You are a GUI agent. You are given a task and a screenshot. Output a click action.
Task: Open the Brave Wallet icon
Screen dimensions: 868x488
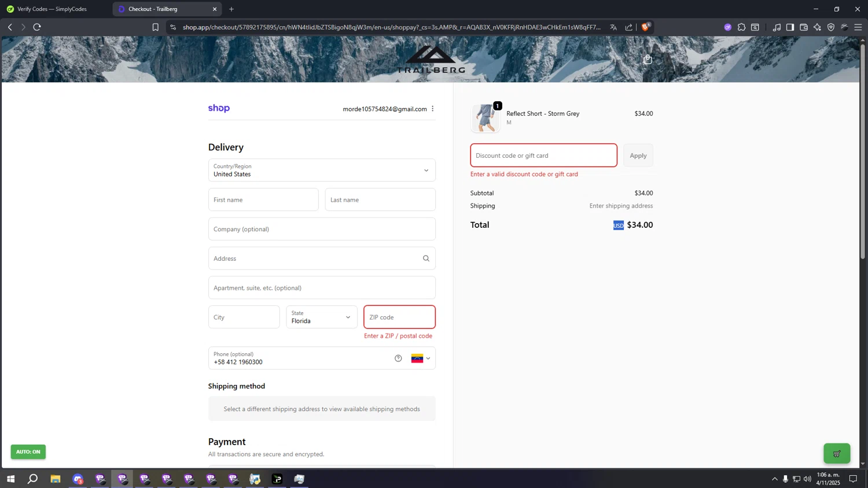[804, 27]
